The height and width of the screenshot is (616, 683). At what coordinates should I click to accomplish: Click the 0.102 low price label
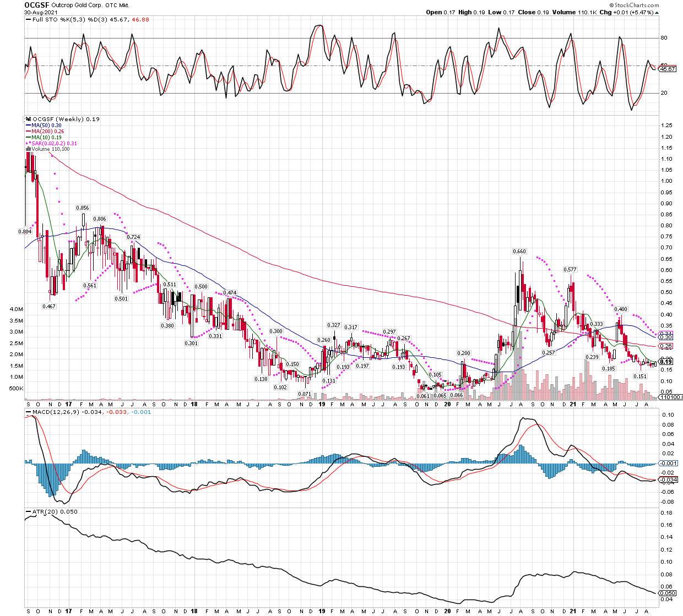click(x=280, y=388)
